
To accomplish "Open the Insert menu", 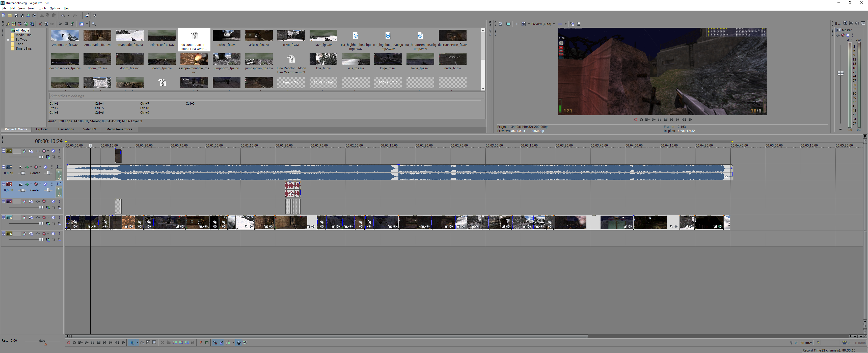I will point(32,8).
